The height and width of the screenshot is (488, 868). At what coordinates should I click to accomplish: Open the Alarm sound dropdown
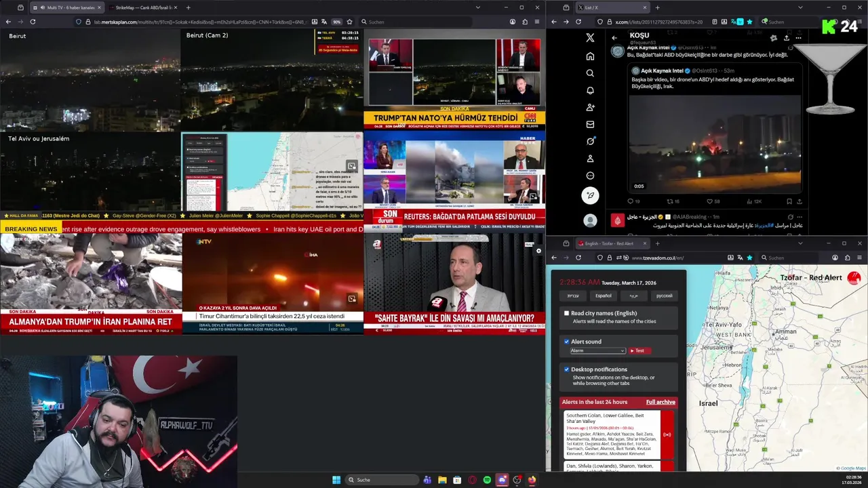(x=597, y=350)
